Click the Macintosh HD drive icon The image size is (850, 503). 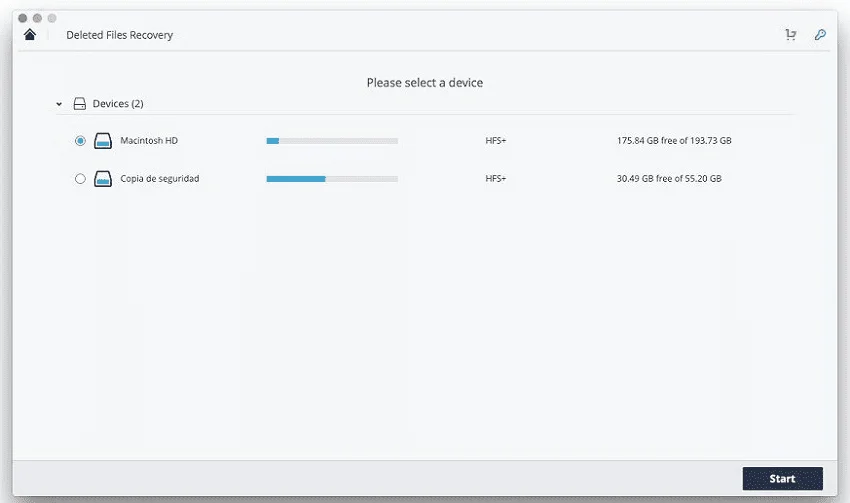(x=103, y=141)
